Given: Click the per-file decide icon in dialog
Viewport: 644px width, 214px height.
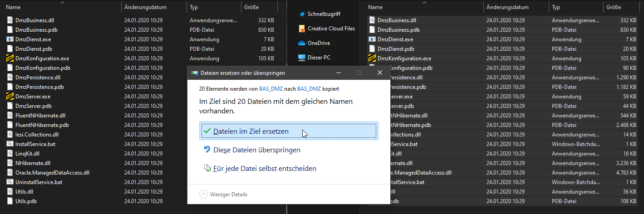Looking at the screenshot, I should [x=207, y=168].
